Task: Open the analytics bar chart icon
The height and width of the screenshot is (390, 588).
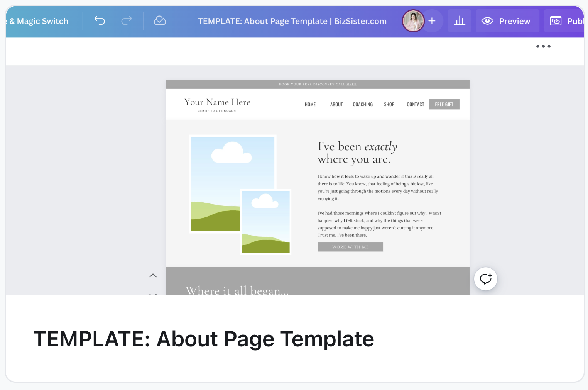Action: (x=460, y=21)
